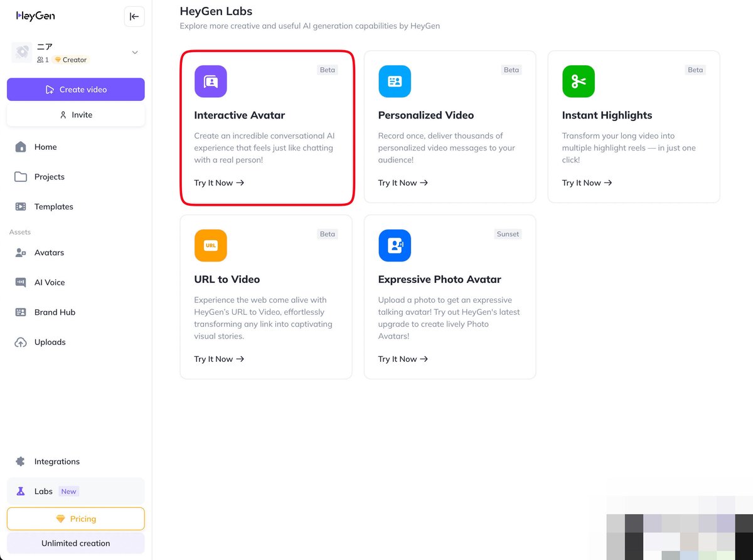Open the AI Voice section
Screen dimensions: 753x560
point(48,282)
